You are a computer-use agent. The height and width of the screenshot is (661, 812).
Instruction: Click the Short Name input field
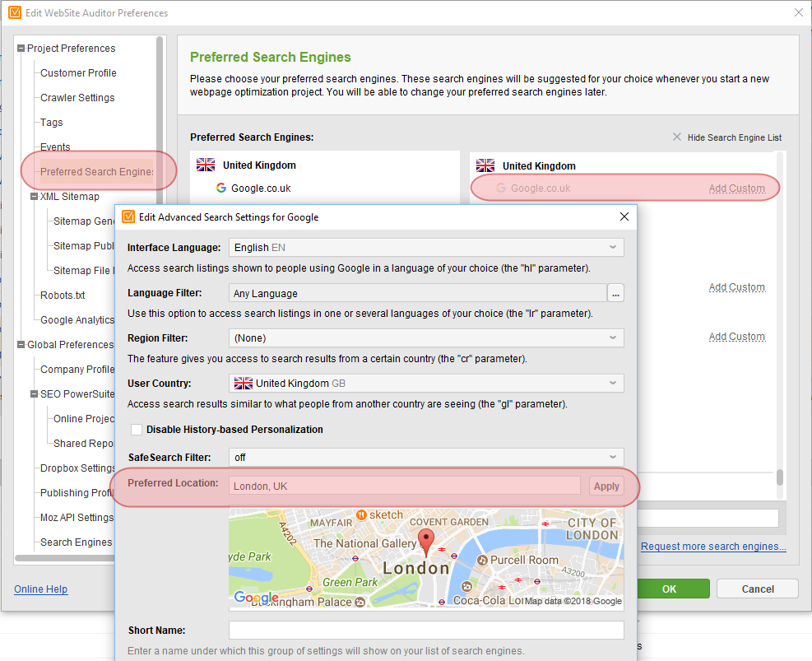[426, 631]
